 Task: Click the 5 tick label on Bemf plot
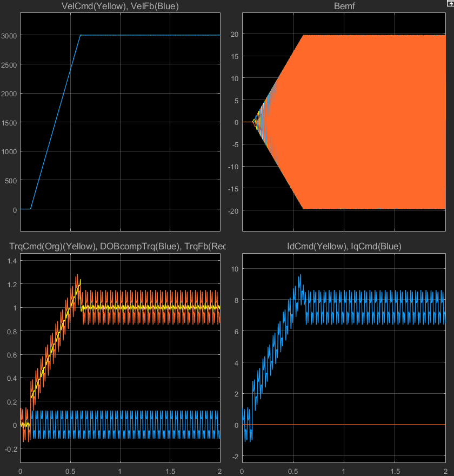pyautogui.click(x=237, y=101)
